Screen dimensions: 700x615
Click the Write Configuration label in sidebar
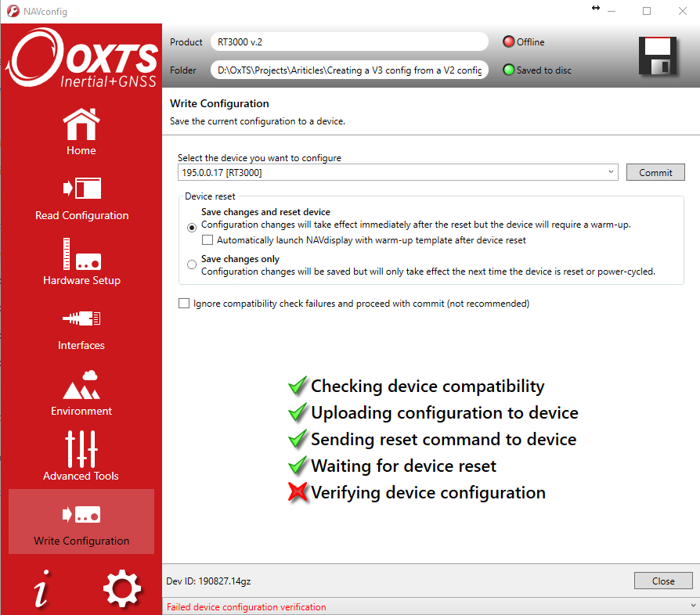81,541
